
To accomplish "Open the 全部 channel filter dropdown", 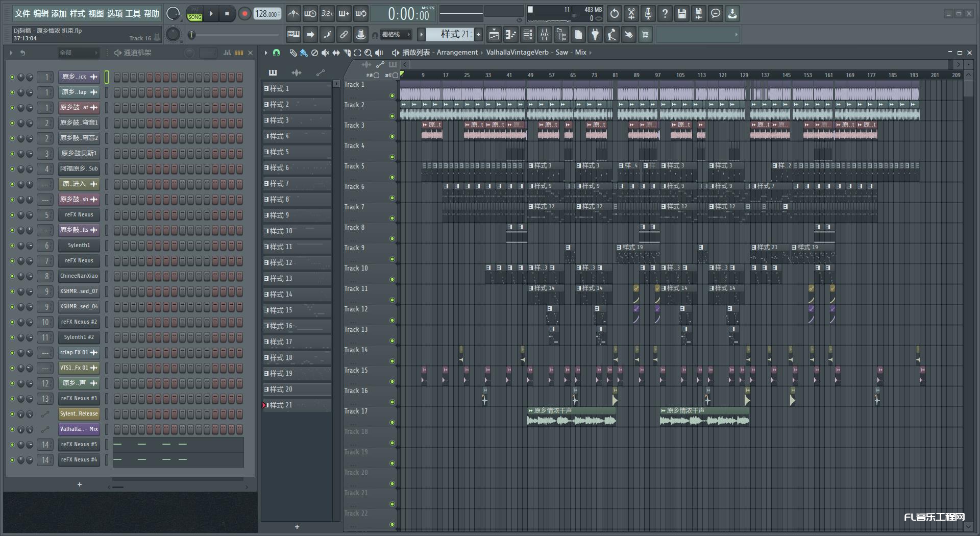I will 78,53.
